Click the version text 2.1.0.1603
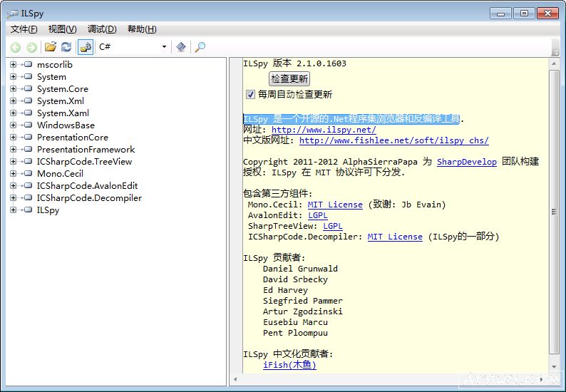The width and height of the screenshot is (566, 392). (x=321, y=63)
